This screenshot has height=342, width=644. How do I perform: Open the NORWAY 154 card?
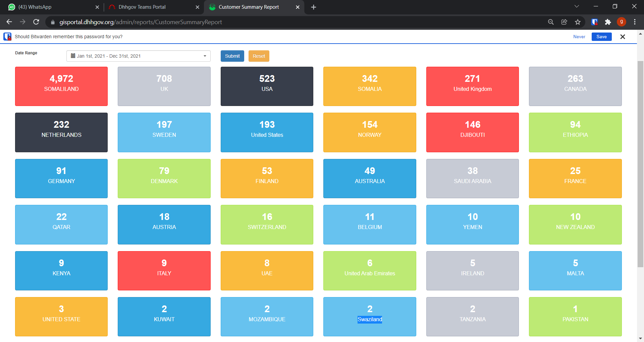point(370,132)
